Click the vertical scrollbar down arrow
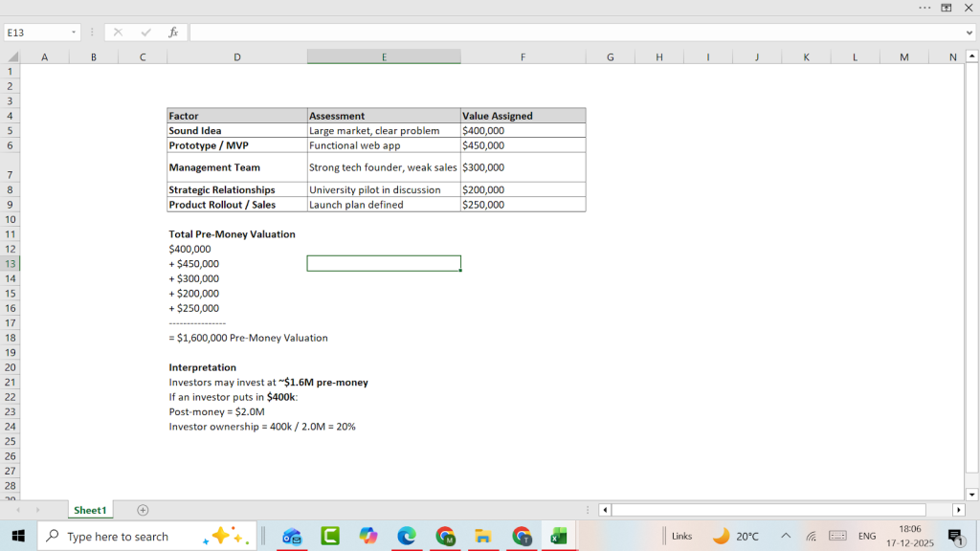The width and height of the screenshot is (980, 551). 972,495
